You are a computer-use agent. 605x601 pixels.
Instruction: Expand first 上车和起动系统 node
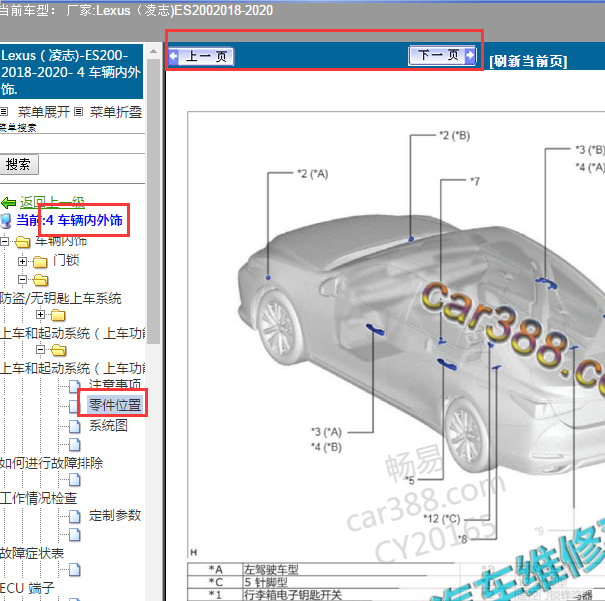(x=40, y=314)
